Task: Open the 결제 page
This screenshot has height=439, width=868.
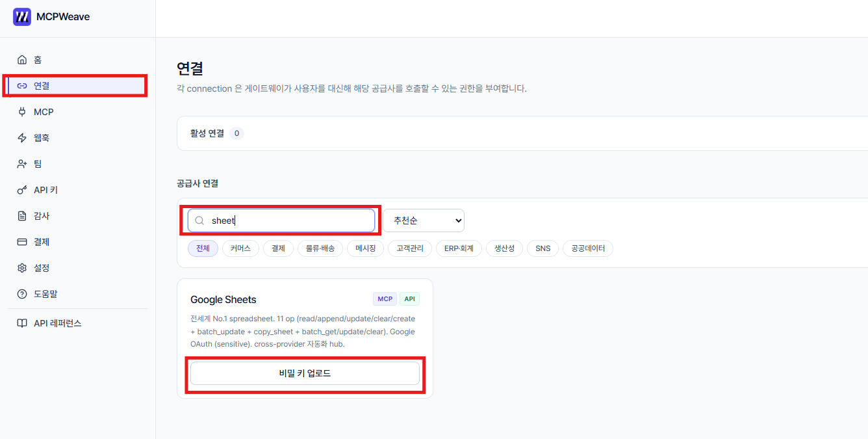Action: [x=77, y=242]
